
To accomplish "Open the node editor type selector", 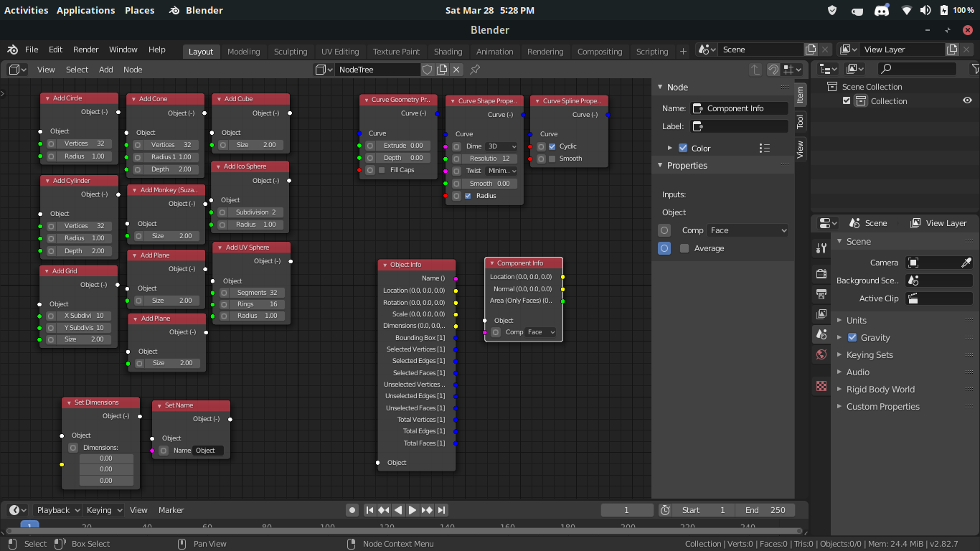I will tap(18, 70).
